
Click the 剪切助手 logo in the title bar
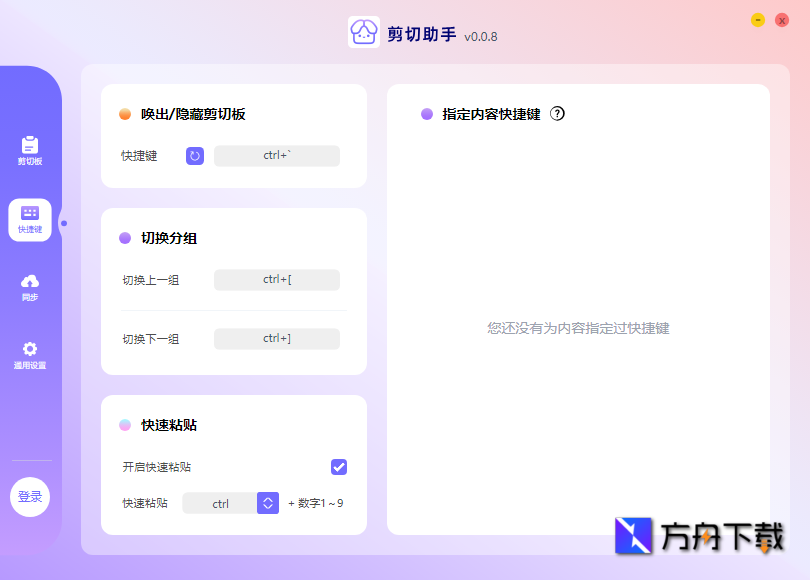[362, 32]
